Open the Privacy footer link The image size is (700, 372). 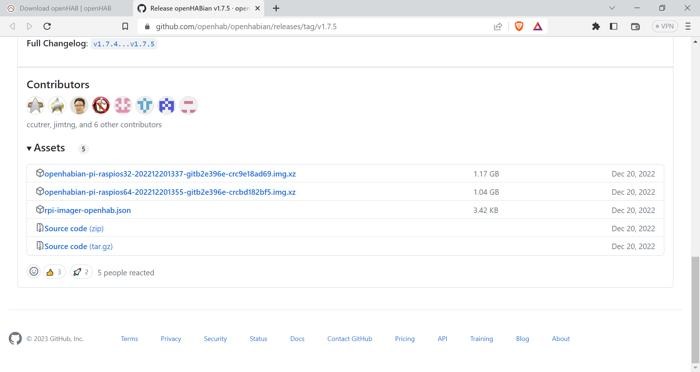pos(171,339)
